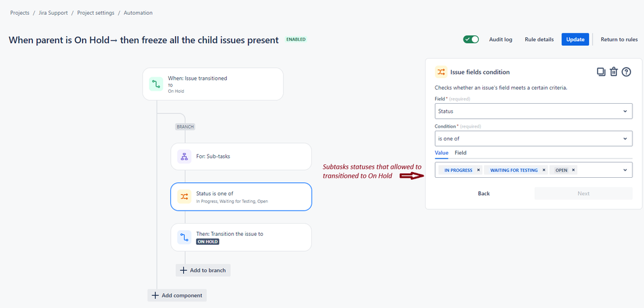The image size is (644, 308).
Task: Open help for Issue fields condition
Action: click(x=626, y=72)
